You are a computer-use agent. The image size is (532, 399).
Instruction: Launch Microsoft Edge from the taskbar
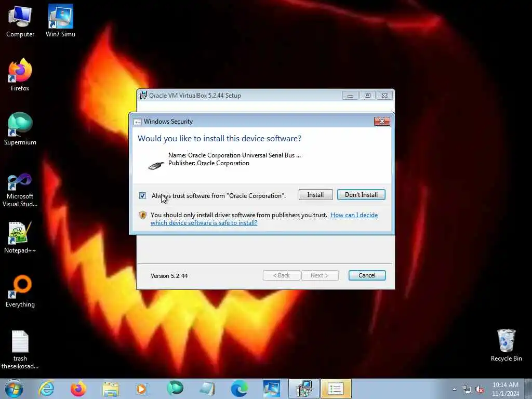point(239,389)
